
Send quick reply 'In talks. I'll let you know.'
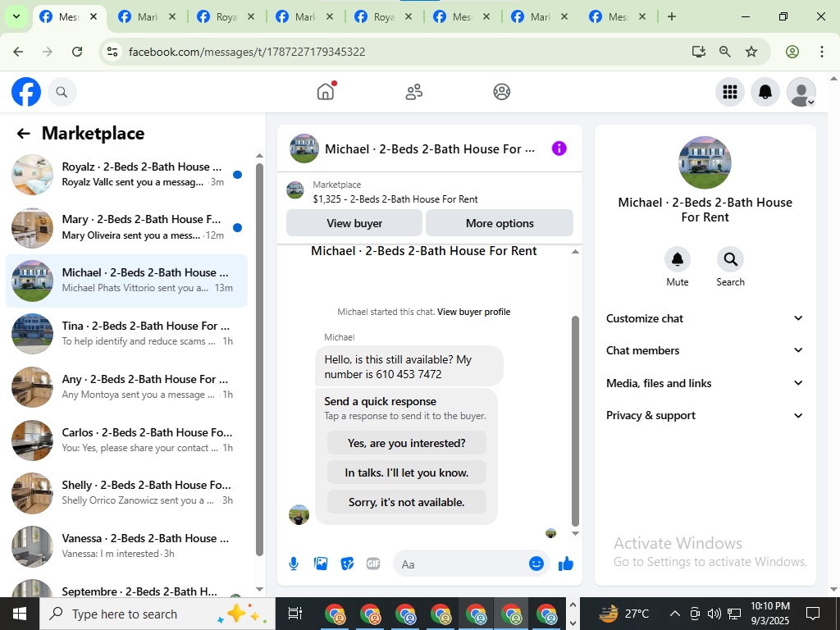tap(407, 472)
